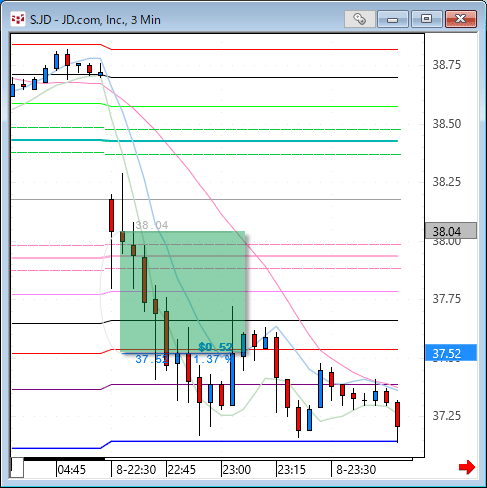Click the 37.75 price scale label
The height and width of the screenshot is (488, 487).
[x=446, y=299]
